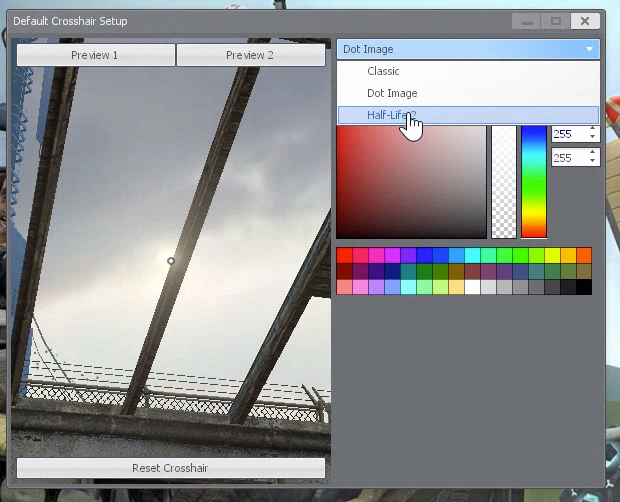Select the pure black palette swatch

tap(584, 287)
